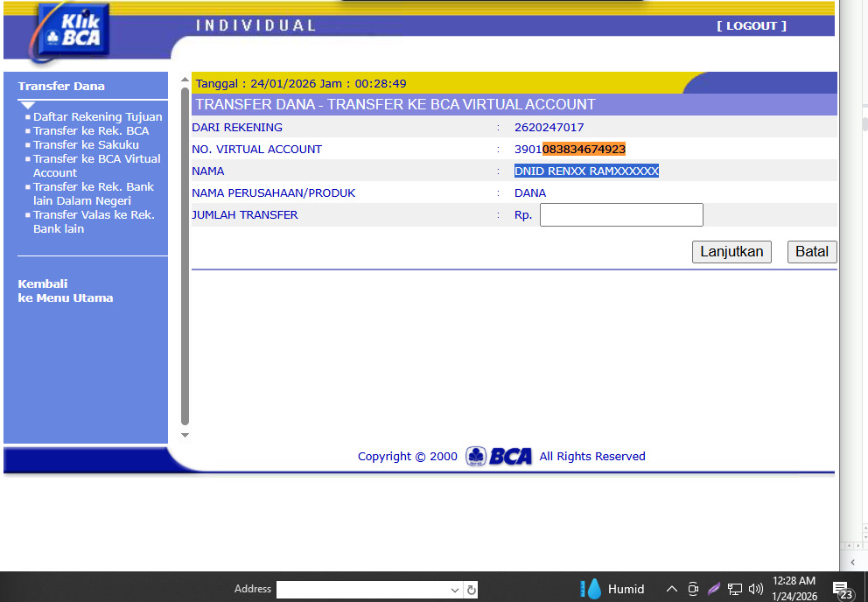Image resolution: width=868 pixels, height=602 pixels.
Task: Click the selected name DNID RENXX RAMXXXXXX
Action: (586, 171)
